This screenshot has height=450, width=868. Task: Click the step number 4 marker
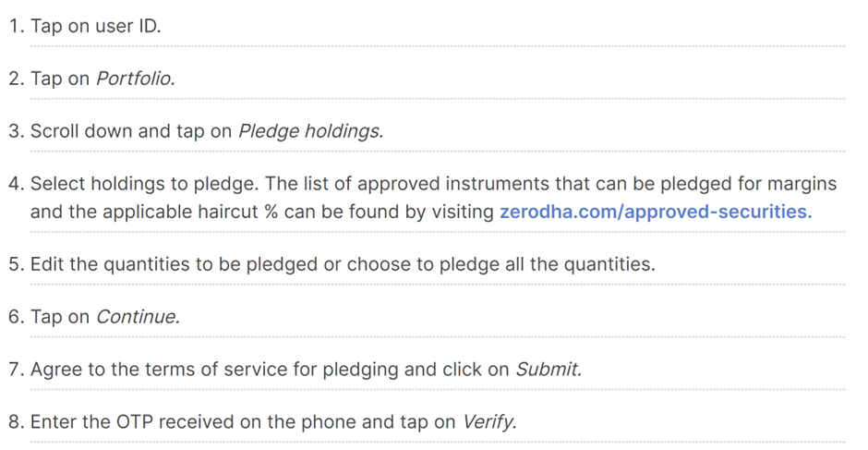[x=16, y=184]
